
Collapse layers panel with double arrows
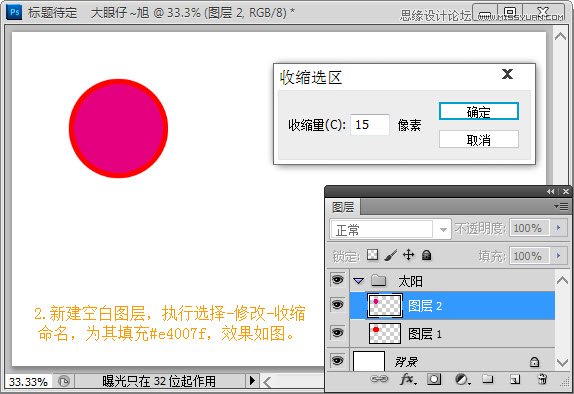551,192
